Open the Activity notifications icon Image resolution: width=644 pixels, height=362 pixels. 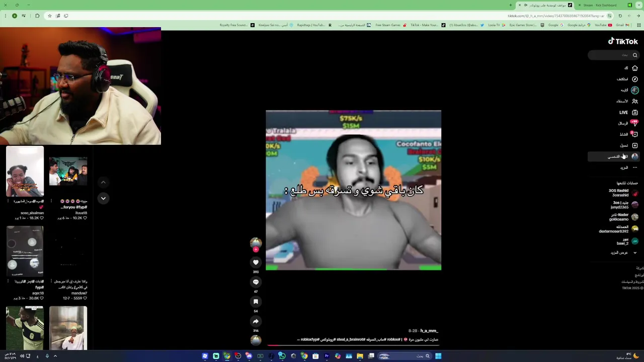click(x=635, y=134)
